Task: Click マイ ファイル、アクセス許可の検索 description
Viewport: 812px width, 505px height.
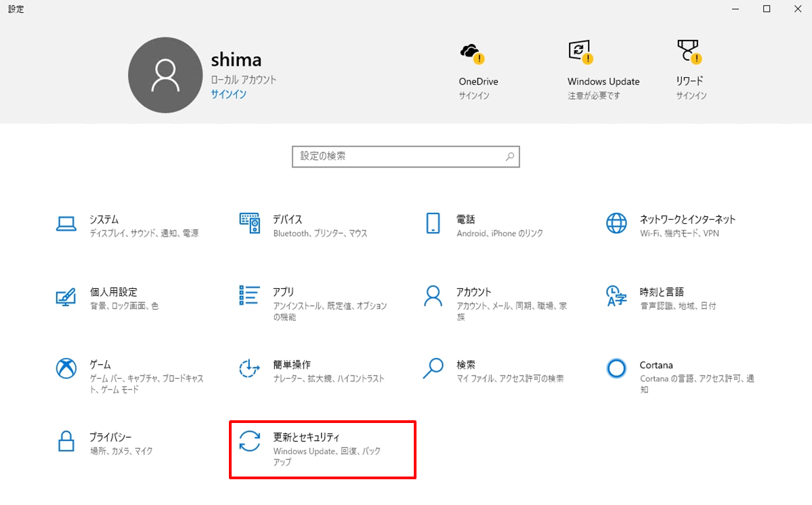Action: coord(510,378)
